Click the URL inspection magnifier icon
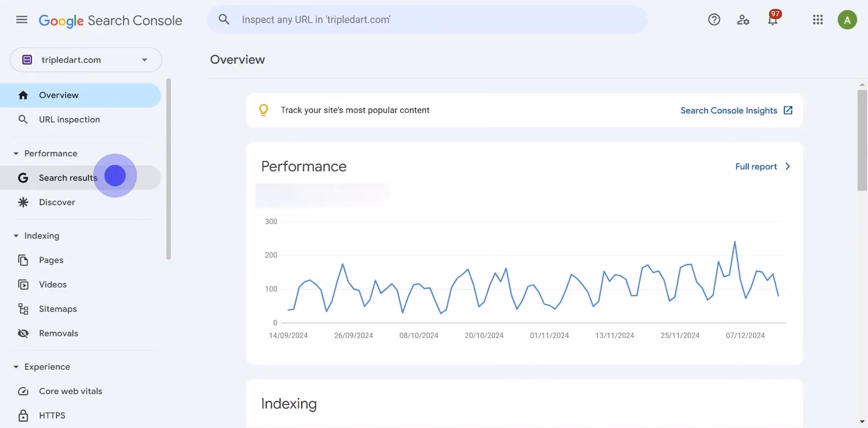This screenshot has height=428, width=868. [x=23, y=119]
